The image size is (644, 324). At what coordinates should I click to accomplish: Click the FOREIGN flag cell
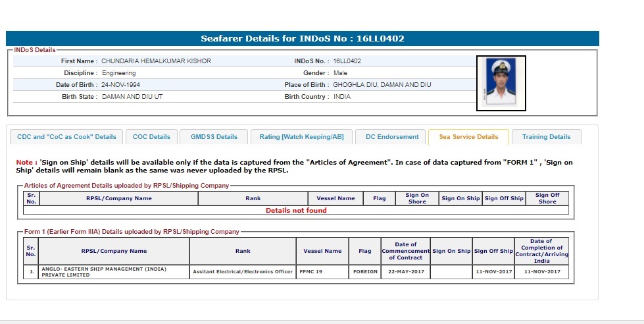click(x=365, y=271)
